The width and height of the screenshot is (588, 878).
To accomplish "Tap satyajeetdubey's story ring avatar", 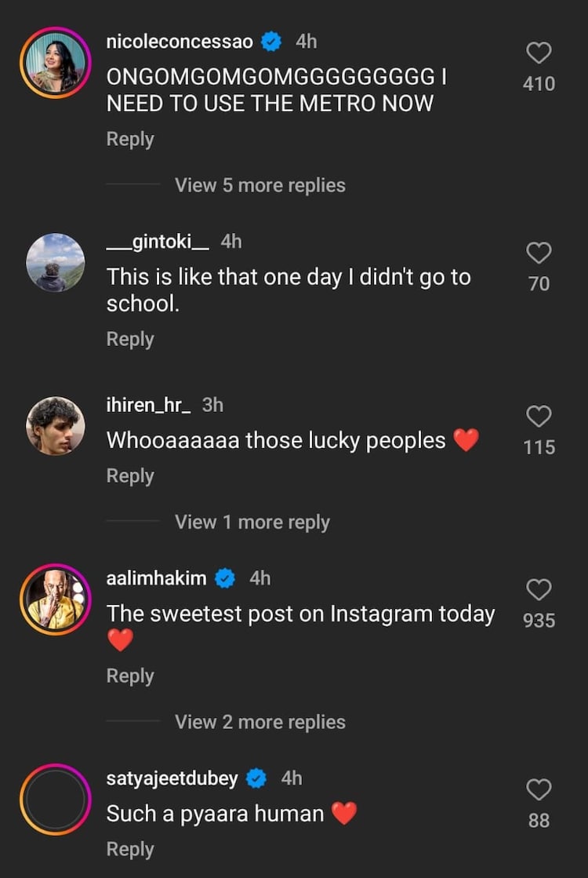I will pyautogui.click(x=56, y=799).
